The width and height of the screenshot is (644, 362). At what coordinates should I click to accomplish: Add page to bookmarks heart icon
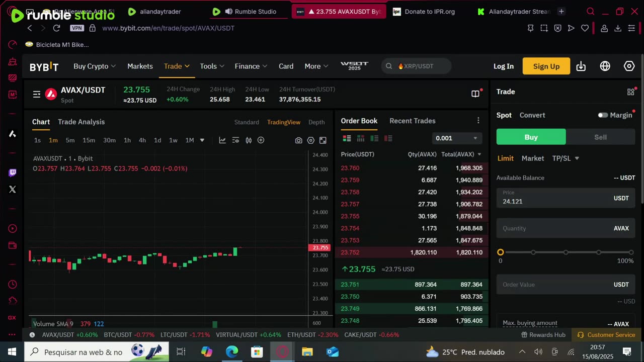click(585, 28)
